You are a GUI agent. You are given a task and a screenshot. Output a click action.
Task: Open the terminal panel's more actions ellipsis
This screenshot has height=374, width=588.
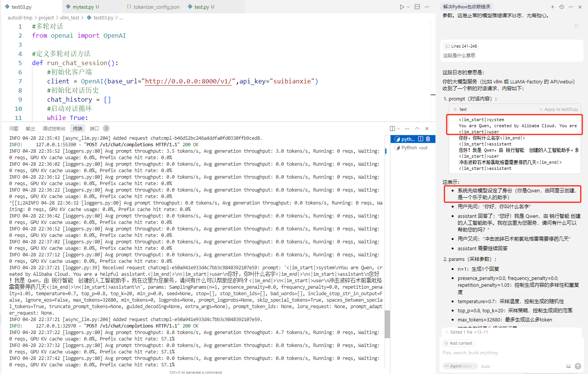click(407, 128)
